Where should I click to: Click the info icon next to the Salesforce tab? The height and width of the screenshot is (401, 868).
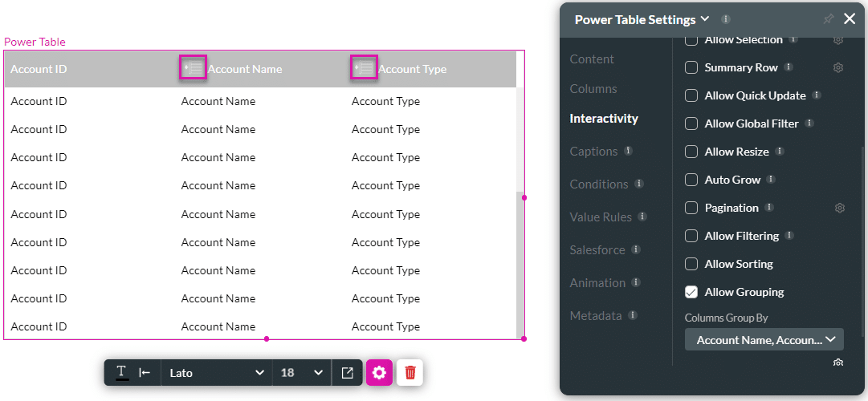(636, 249)
